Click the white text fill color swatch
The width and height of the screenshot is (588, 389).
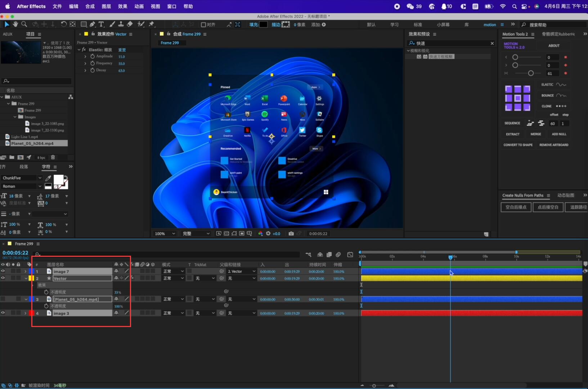click(58, 179)
